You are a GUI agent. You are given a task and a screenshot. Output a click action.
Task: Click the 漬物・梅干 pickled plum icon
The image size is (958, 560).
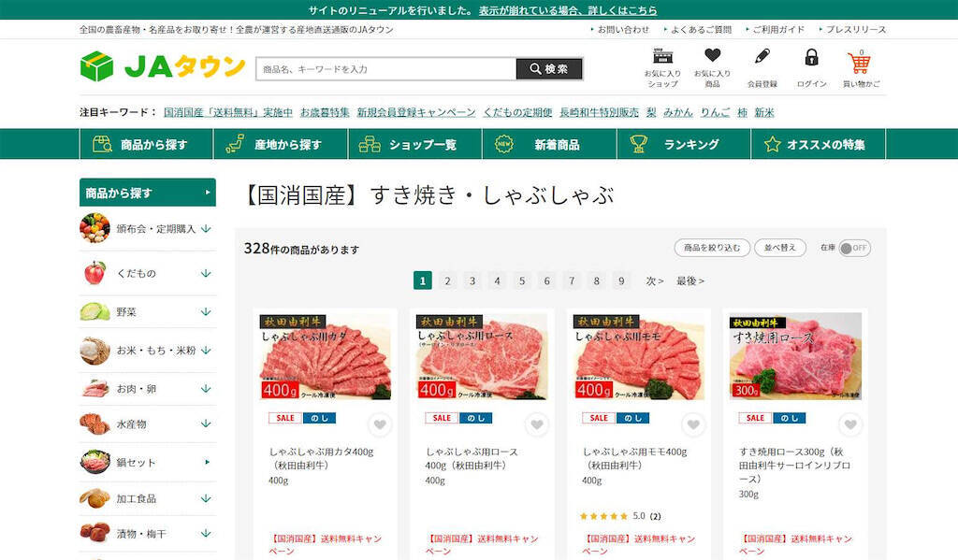[x=94, y=533]
